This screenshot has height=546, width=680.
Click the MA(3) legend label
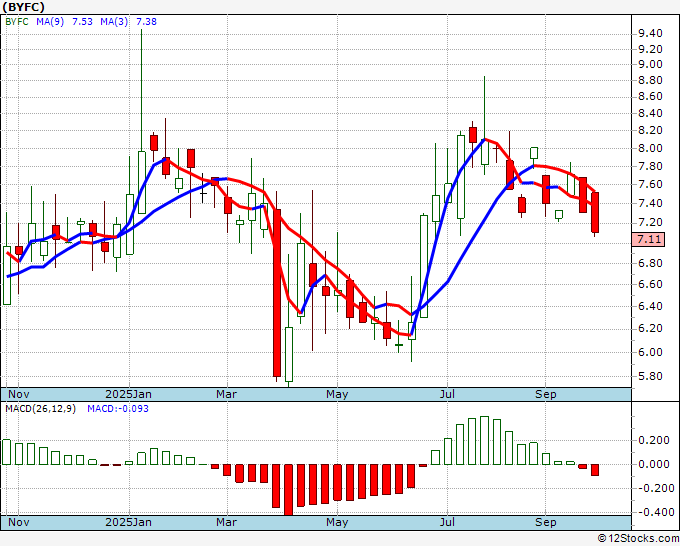pyautogui.click(x=114, y=21)
